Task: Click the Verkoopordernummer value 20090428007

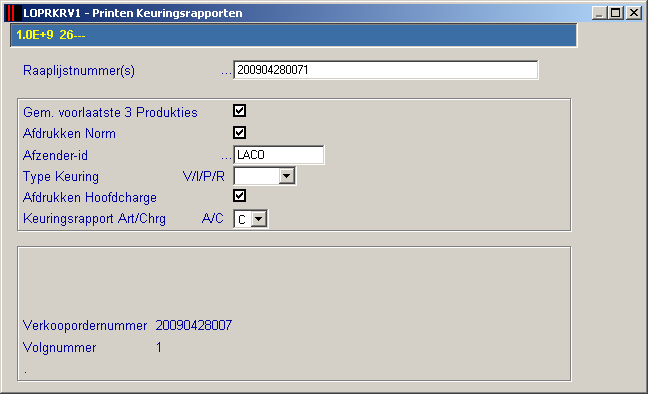Action: (x=194, y=325)
